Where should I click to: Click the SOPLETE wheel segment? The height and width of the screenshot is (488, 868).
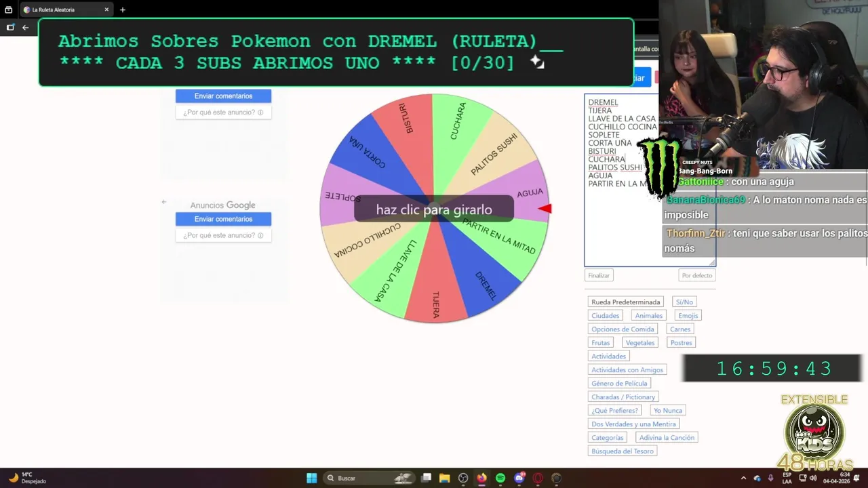click(344, 197)
